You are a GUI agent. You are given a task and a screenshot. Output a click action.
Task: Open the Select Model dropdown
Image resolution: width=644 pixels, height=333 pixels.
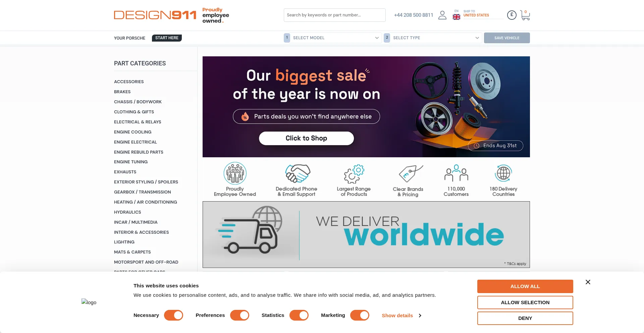(x=333, y=38)
